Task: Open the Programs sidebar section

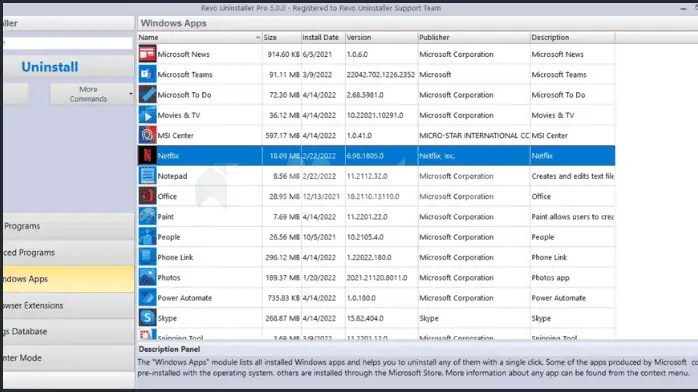Action: tap(68, 226)
